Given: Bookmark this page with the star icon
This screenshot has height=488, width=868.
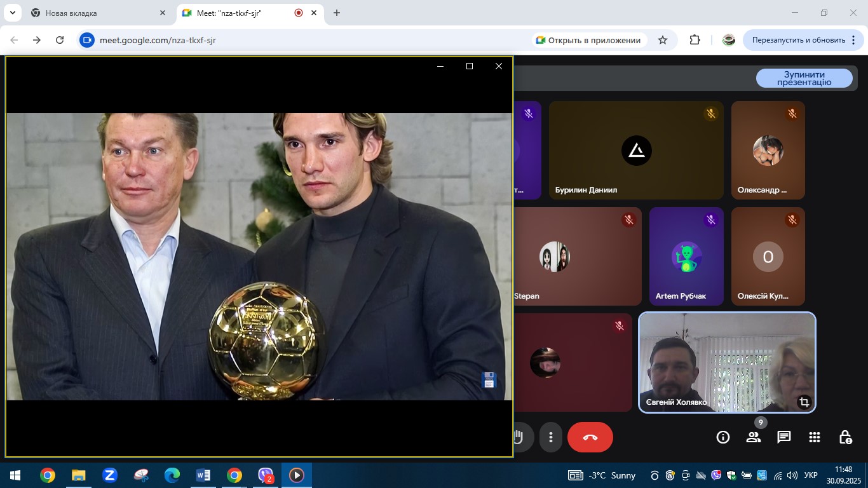Looking at the screenshot, I should click(x=663, y=40).
